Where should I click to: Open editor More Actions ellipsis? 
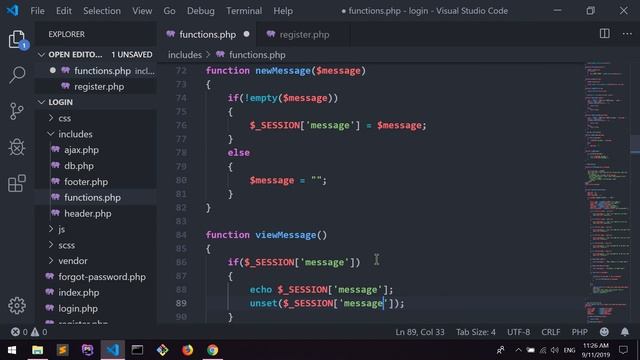(x=627, y=34)
